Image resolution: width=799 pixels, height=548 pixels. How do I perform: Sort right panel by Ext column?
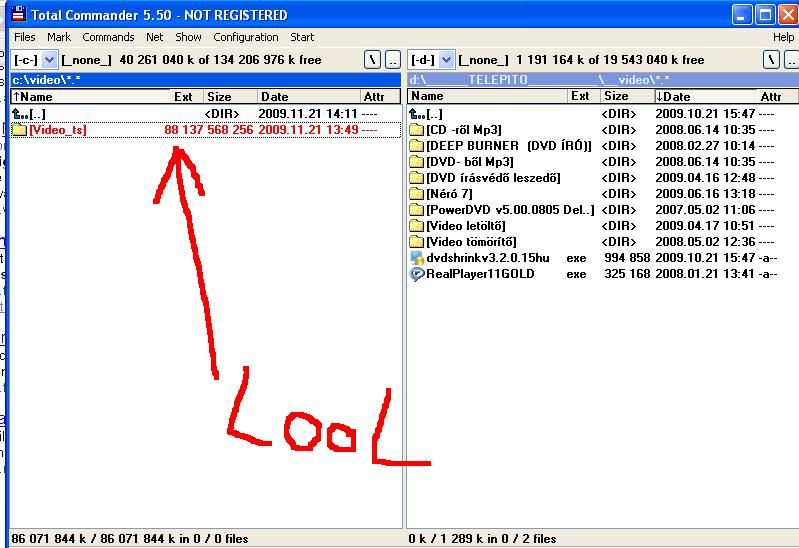[x=583, y=96]
